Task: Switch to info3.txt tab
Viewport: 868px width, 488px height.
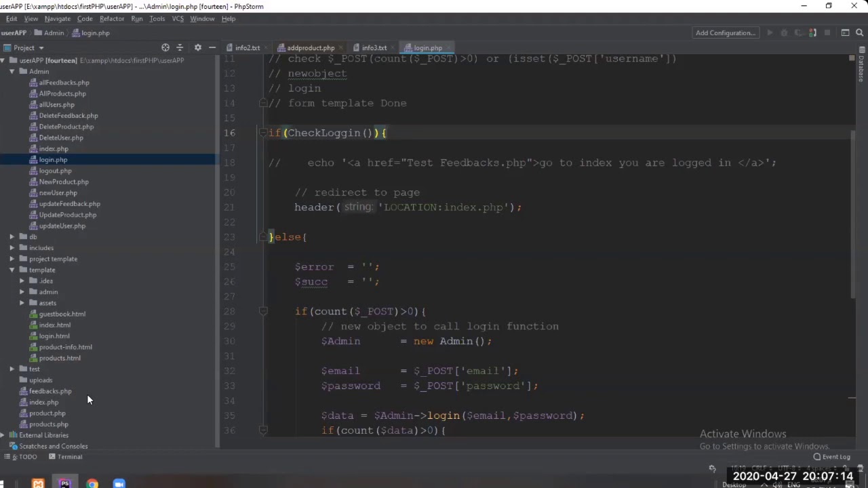Action: click(374, 48)
